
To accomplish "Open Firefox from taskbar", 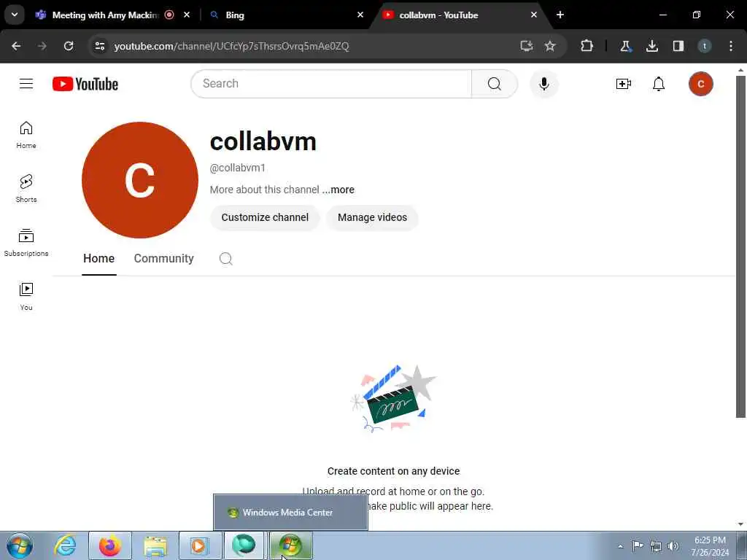I will [x=110, y=545].
